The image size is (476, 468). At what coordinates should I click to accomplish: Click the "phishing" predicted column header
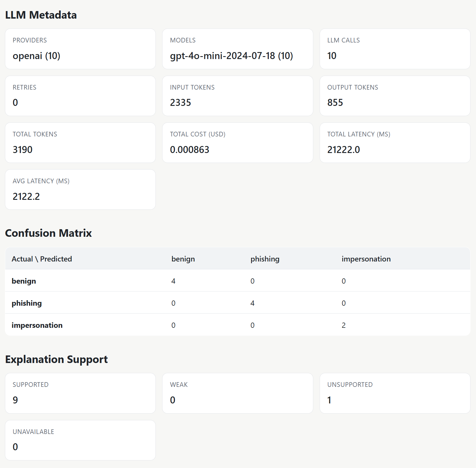[x=265, y=259]
